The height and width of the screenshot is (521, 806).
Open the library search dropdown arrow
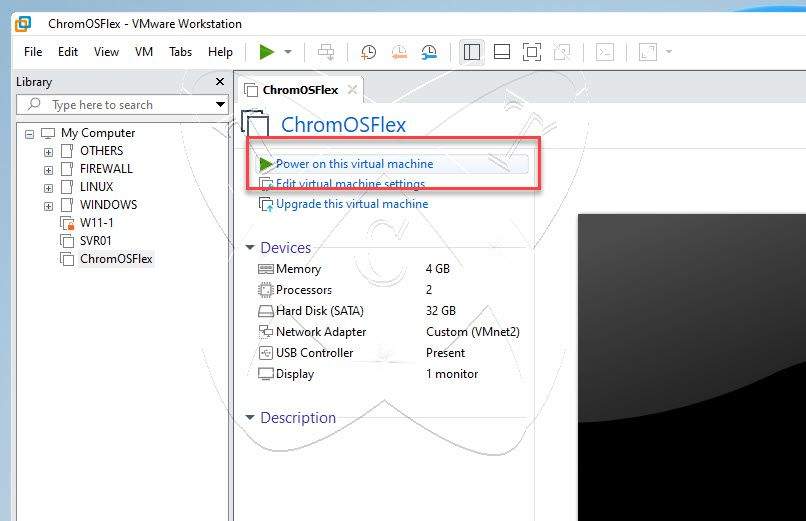point(221,105)
